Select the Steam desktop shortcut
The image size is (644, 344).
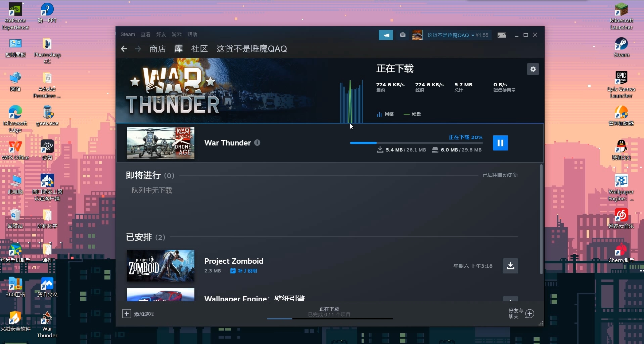click(621, 47)
